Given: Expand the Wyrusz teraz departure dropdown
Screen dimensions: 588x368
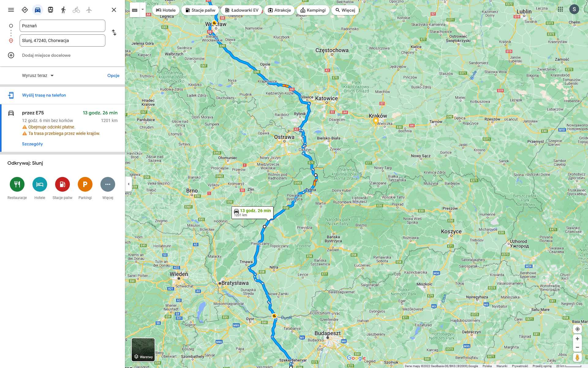Looking at the screenshot, I should click(x=38, y=75).
